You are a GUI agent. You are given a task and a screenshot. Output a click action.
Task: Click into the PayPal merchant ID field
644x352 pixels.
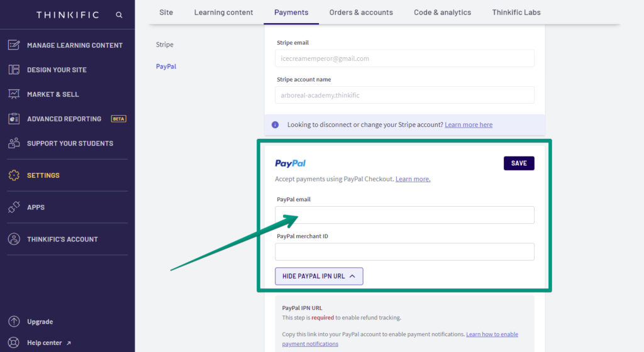(404, 252)
